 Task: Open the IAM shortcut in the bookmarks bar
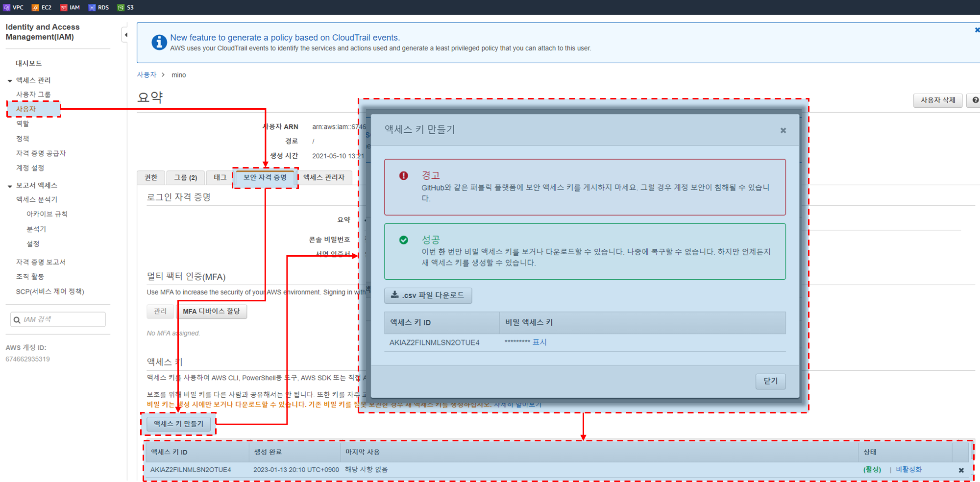[x=70, y=7]
